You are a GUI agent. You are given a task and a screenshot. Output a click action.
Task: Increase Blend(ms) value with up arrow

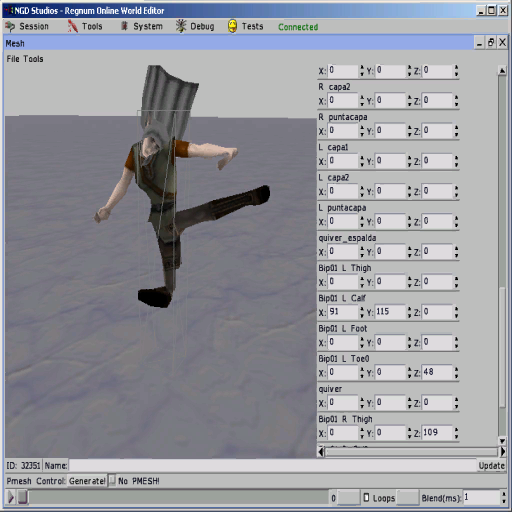pos(503,494)
